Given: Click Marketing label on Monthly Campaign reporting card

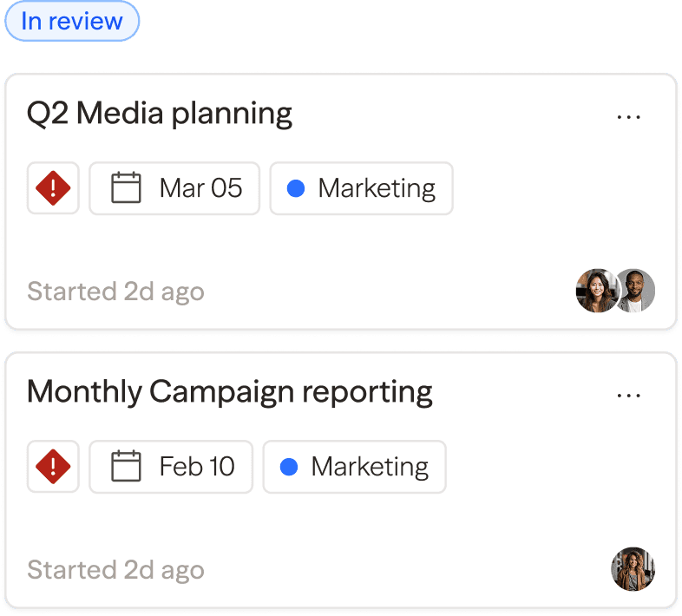Looking at the screenshot, I should (x=370, y=467).
